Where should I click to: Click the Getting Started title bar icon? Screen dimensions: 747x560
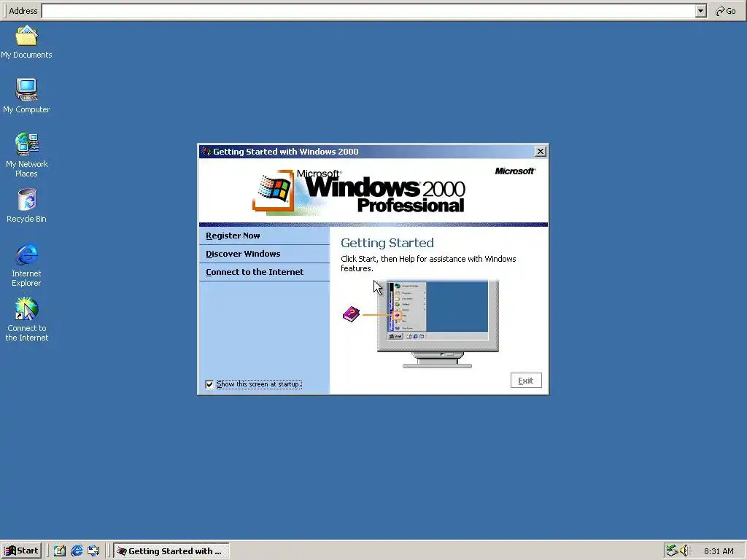pyautogui.click(x=206, y=152)
